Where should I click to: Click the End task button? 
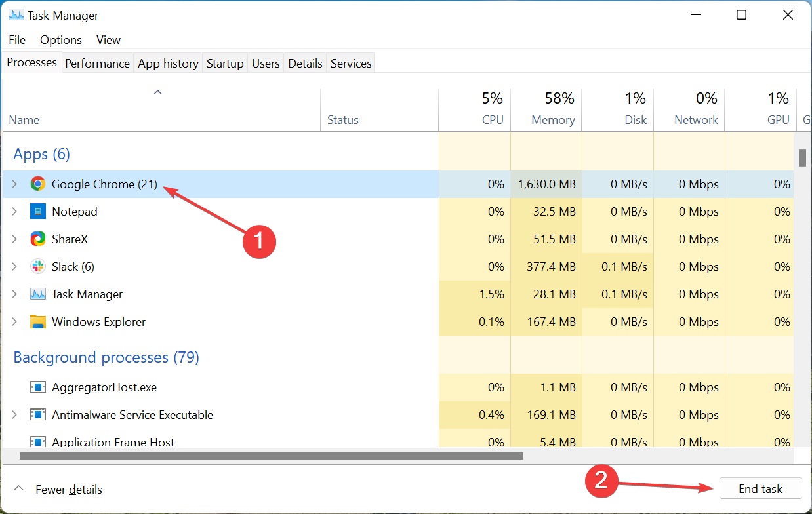coord(761,489)
